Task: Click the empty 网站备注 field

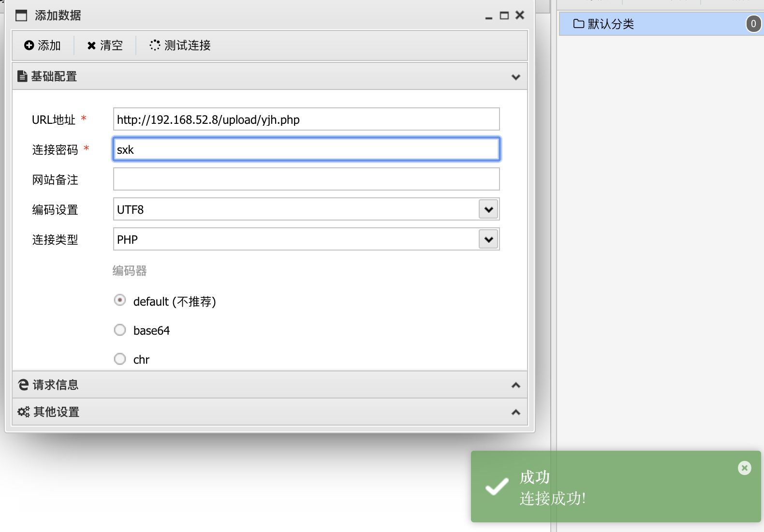Action: 306,179
